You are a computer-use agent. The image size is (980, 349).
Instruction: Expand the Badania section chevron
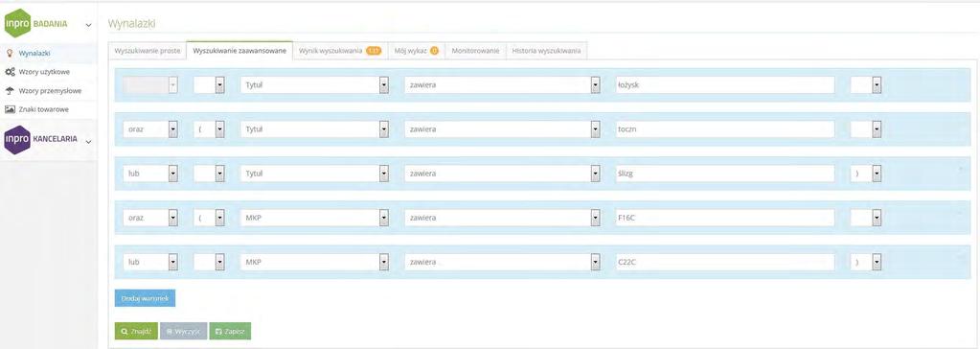click(x=88, y=25)
